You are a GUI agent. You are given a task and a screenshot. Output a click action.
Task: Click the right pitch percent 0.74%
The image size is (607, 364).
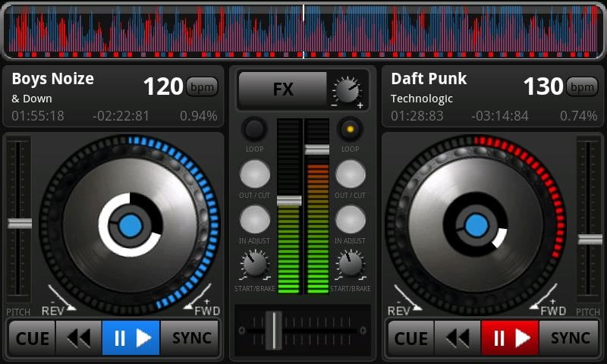point(578,116)
